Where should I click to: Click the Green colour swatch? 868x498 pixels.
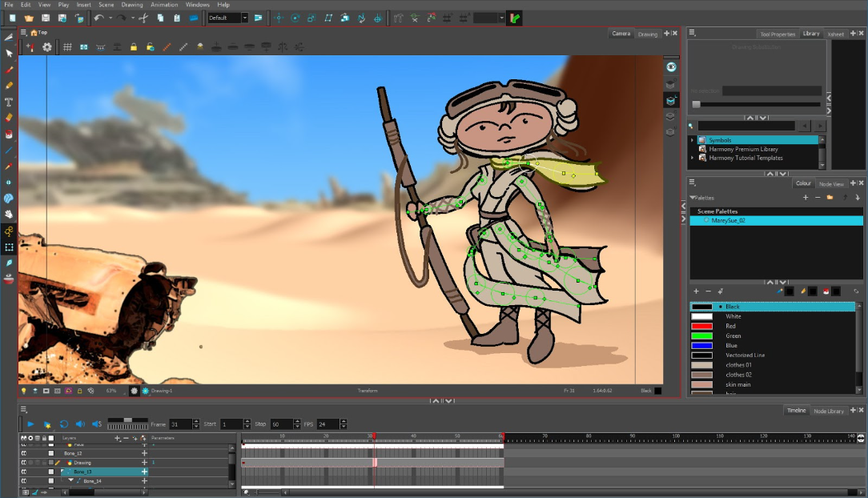701,336
